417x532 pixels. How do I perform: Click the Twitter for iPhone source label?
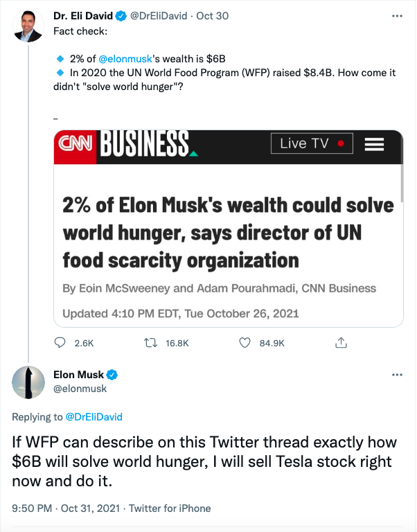click(170, 508)
